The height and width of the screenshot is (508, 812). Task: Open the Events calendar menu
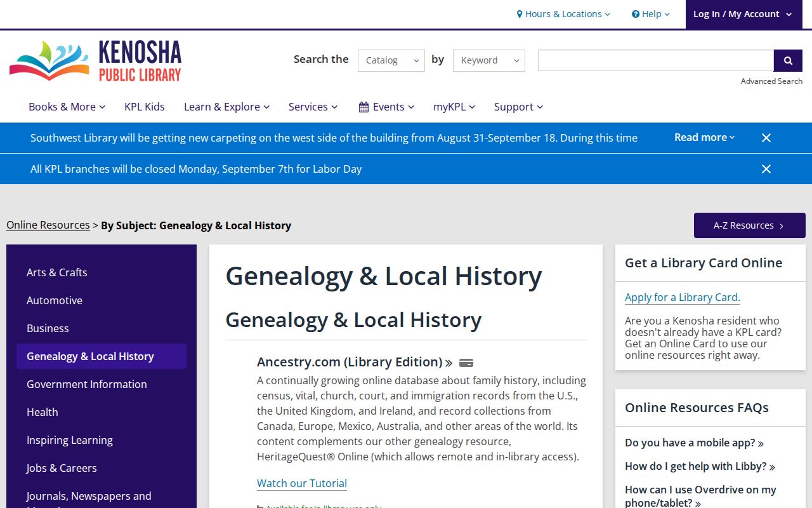coord(386,107)
